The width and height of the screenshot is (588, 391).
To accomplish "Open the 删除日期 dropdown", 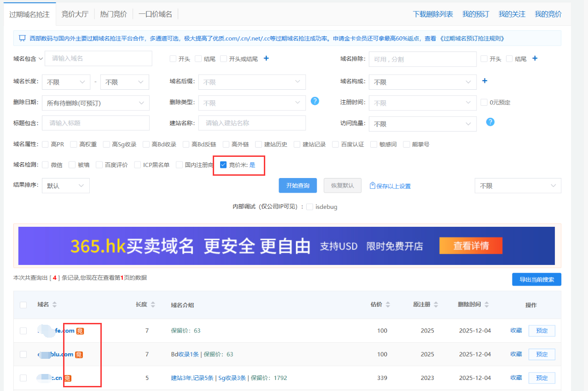I will (x=96, y=103).
